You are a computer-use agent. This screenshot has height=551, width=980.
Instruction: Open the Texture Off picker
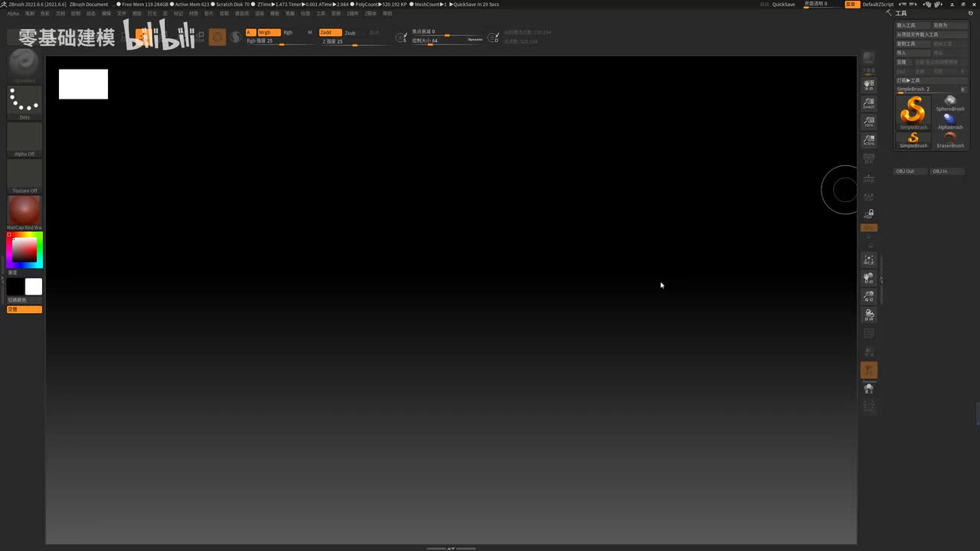click(24, 176)
